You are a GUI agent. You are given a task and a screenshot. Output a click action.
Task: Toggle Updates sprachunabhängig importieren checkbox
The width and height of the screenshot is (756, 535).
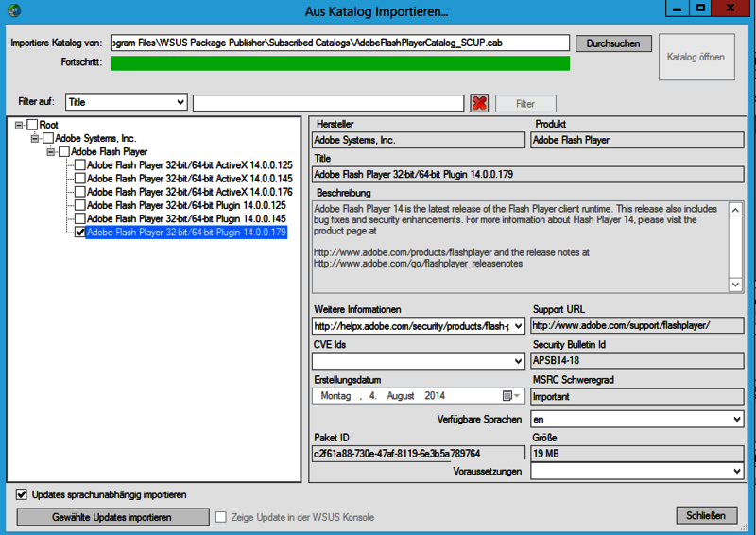[x=21, y=494]
